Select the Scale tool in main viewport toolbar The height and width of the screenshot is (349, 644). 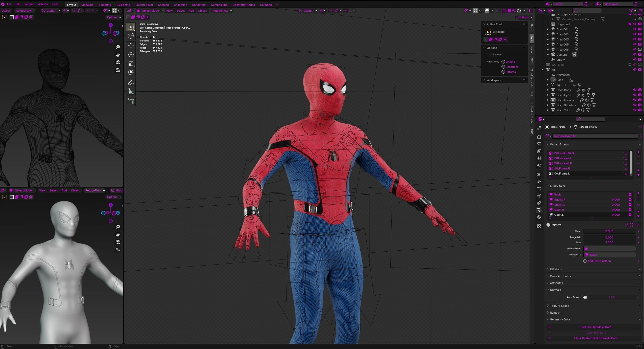(x=131, y=63)
